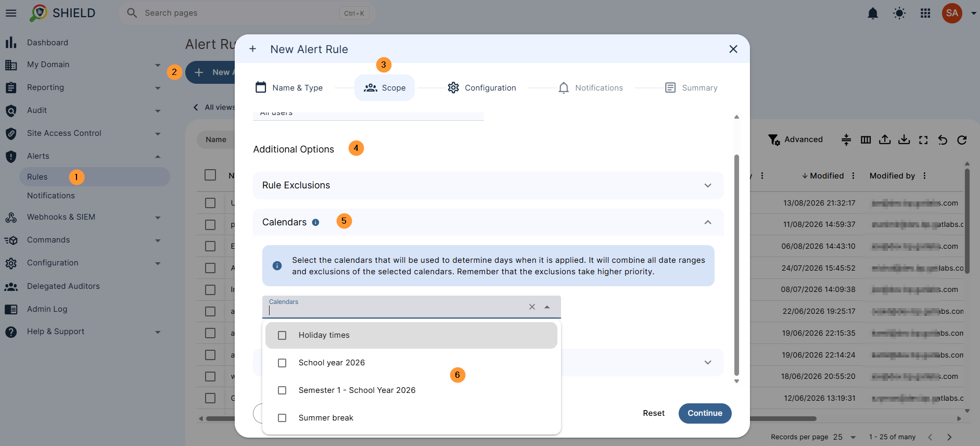This screenshot has width=980, height=446.
Task: Select the row modified 24/07/2026 15:45:52
Action: (210, 268)
